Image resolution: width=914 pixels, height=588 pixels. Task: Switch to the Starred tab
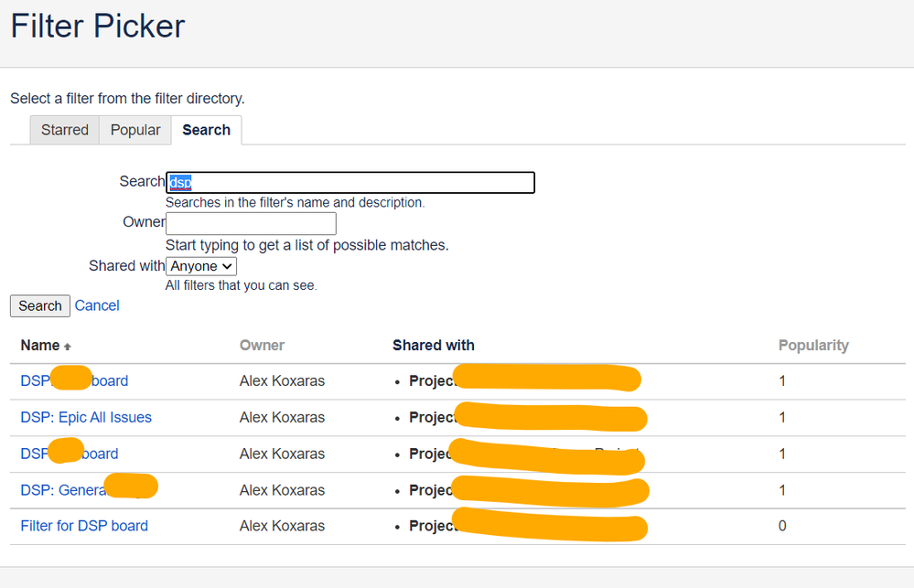click(63, 130)
